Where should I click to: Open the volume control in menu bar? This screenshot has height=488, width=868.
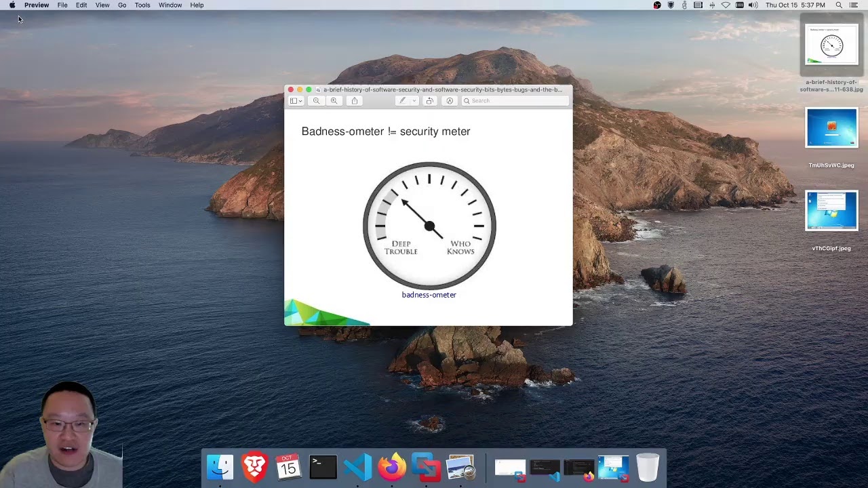point(753,5)
